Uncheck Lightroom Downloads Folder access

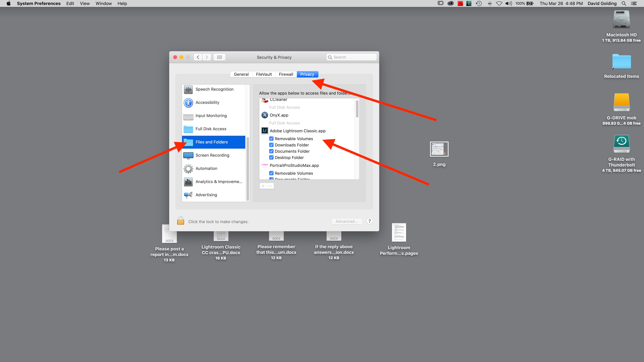[271, 145]
